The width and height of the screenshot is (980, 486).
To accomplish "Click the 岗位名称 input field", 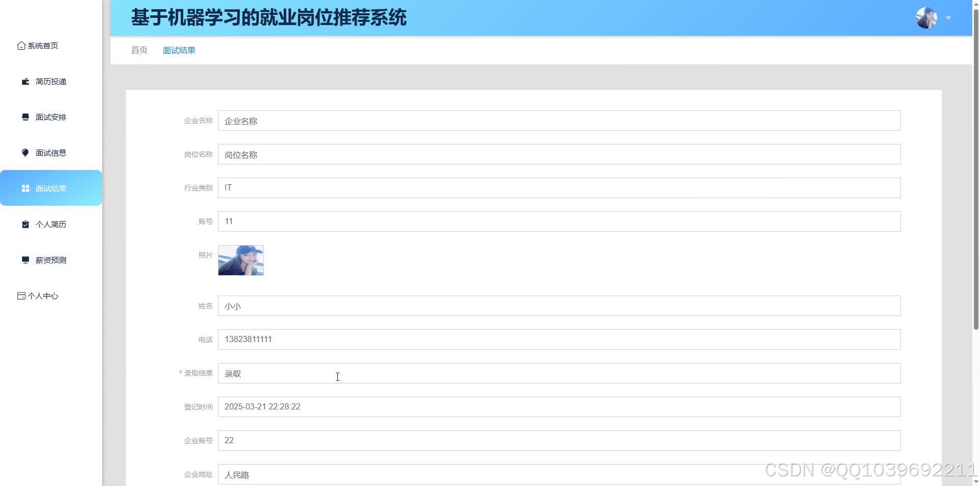I will [x=559, y=154].
